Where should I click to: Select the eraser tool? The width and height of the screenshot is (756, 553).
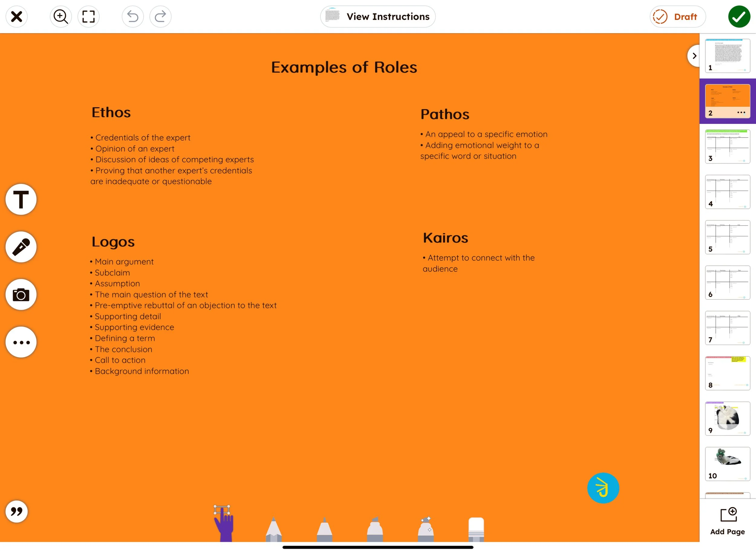476,530
